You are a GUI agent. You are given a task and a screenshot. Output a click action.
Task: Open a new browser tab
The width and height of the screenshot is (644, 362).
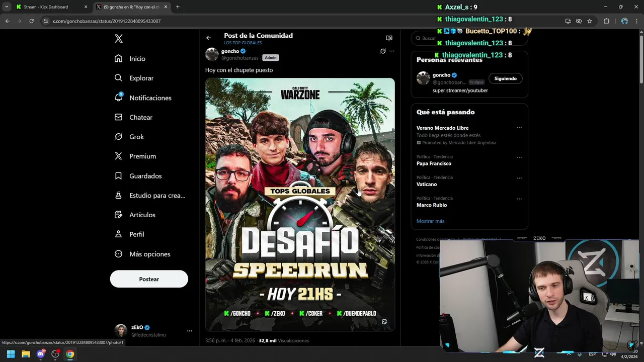pos(178,7)
